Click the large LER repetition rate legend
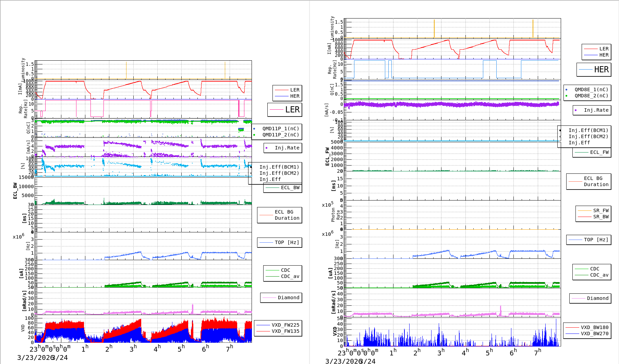Viewport: 619px width, 364px height. (285, 110)
